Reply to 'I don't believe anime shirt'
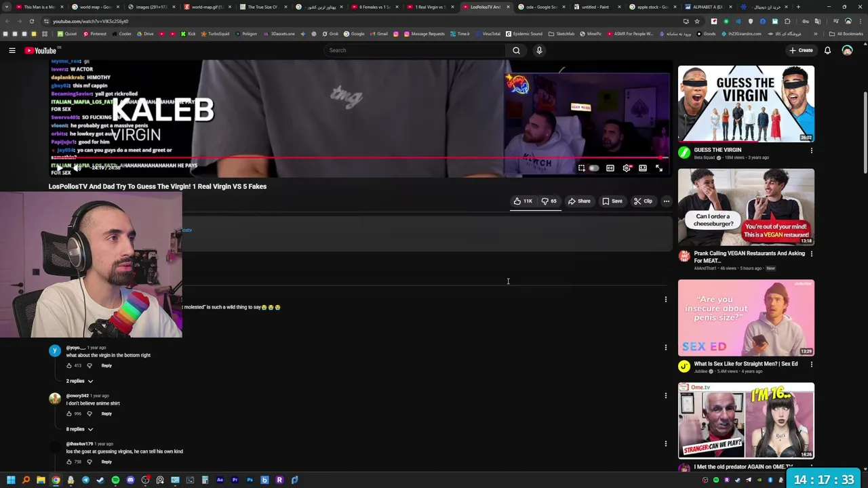Image resolution: width=868 pixels, height=488 pixels. [x=106, y=414]
